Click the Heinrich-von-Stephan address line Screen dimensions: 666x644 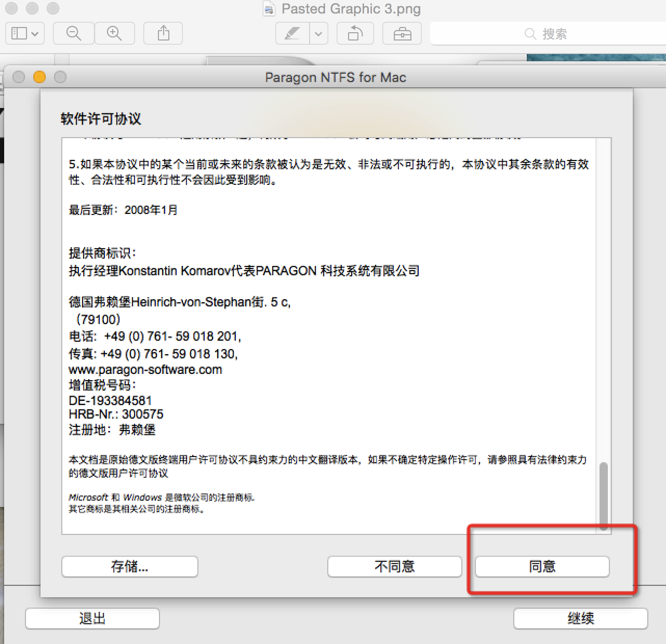tap(180, 302)
